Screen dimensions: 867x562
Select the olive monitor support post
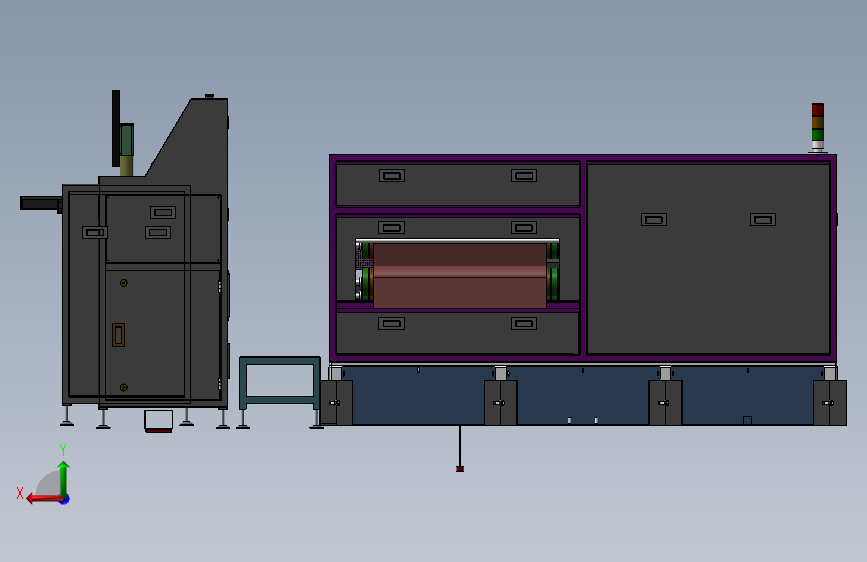click(x=127, y=165)
